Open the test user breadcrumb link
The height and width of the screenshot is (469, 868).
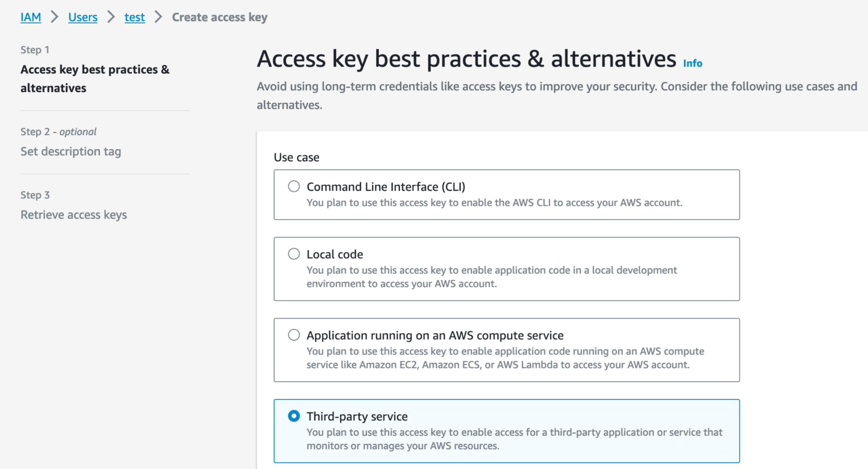click(134, 17)
